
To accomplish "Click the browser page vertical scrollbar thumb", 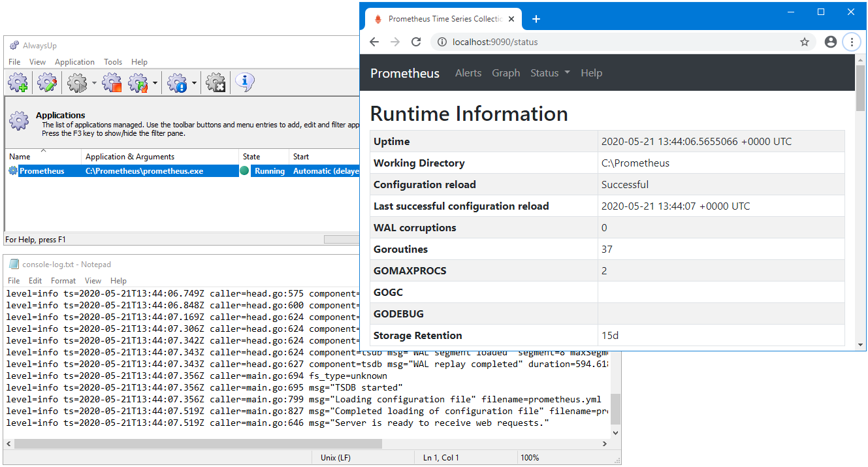I will point(860,87).
